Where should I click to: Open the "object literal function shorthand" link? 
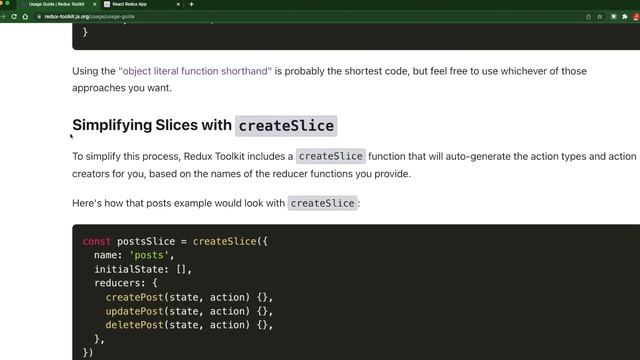click(195, 71)
